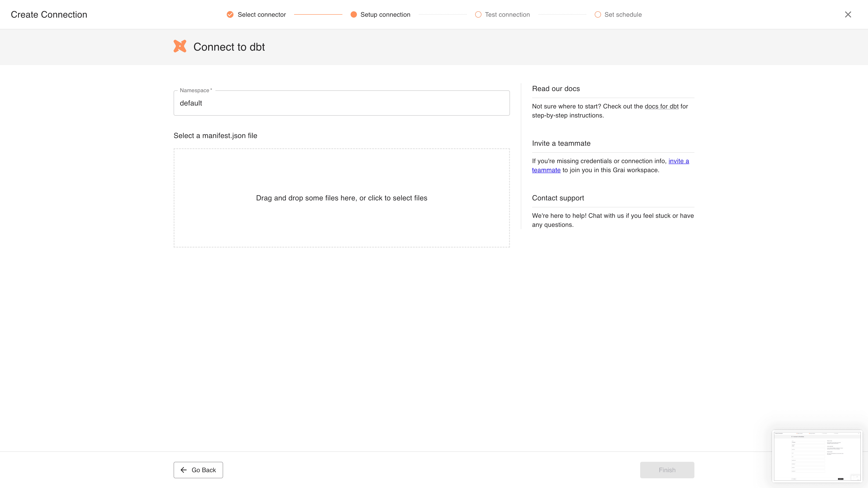Select the Setup connection step label
This screenshot has width=868, height=488.
(x=385, y=14)
